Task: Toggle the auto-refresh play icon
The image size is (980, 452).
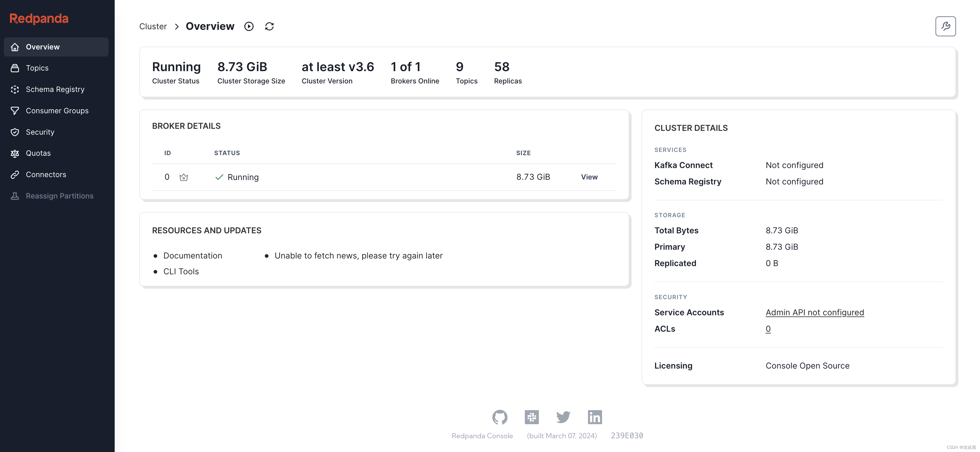Action: tap(249, 26)
